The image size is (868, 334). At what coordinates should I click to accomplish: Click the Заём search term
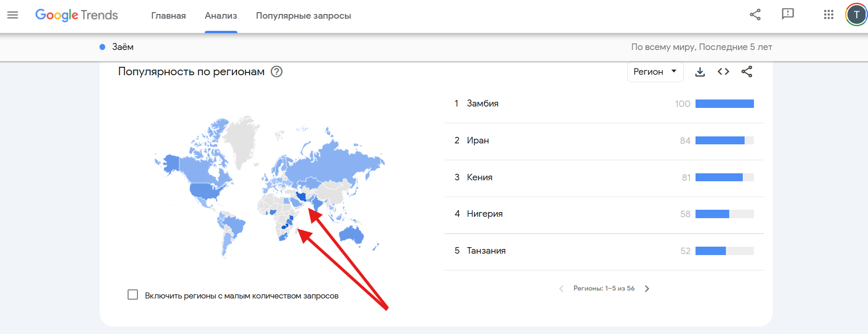122,47
